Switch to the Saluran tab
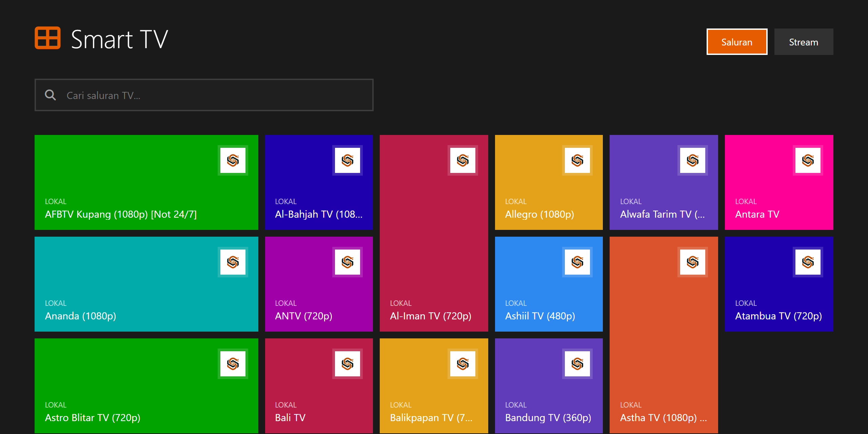Viewport: 868px width, 434px height. pyautogui.click(x=737, y=42)
